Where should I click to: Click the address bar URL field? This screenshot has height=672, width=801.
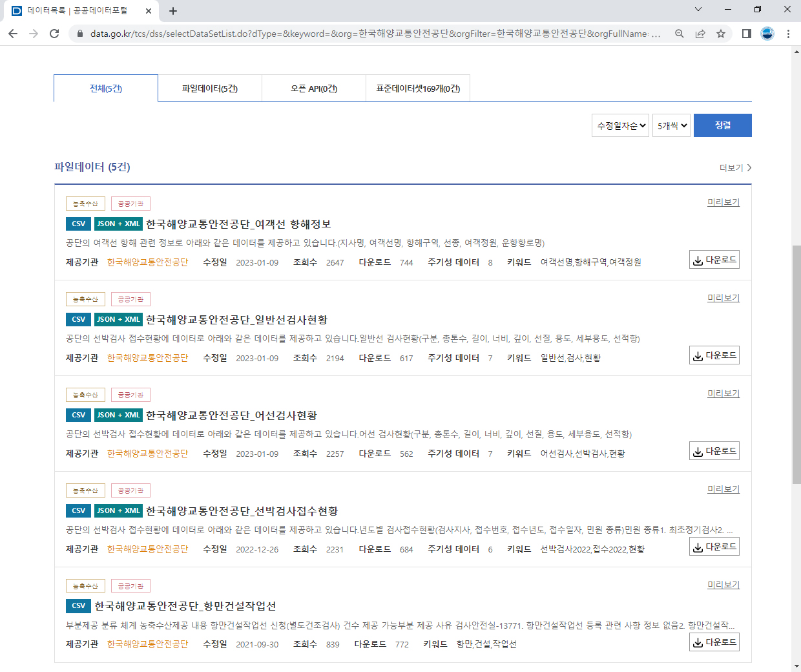click(x=375, y=34)
